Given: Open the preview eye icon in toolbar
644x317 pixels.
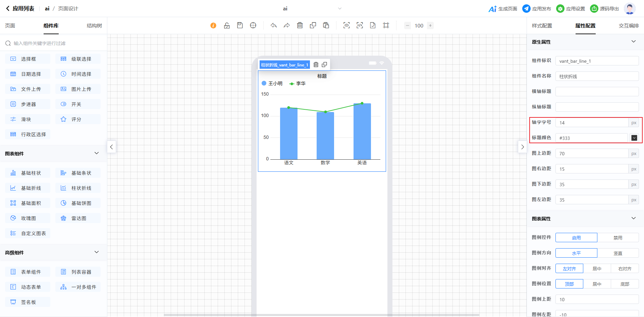Looking at the screenshot, I should point(346,25).
